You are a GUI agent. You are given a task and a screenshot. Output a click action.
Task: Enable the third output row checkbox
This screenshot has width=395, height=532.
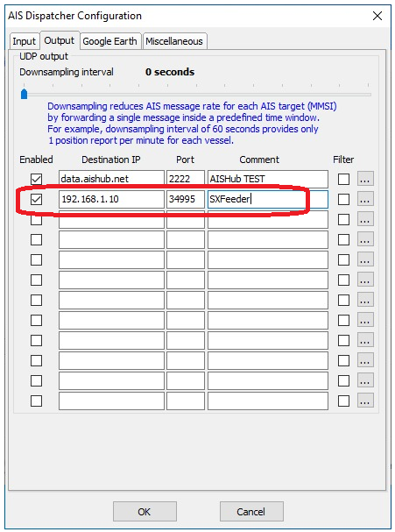36,220
